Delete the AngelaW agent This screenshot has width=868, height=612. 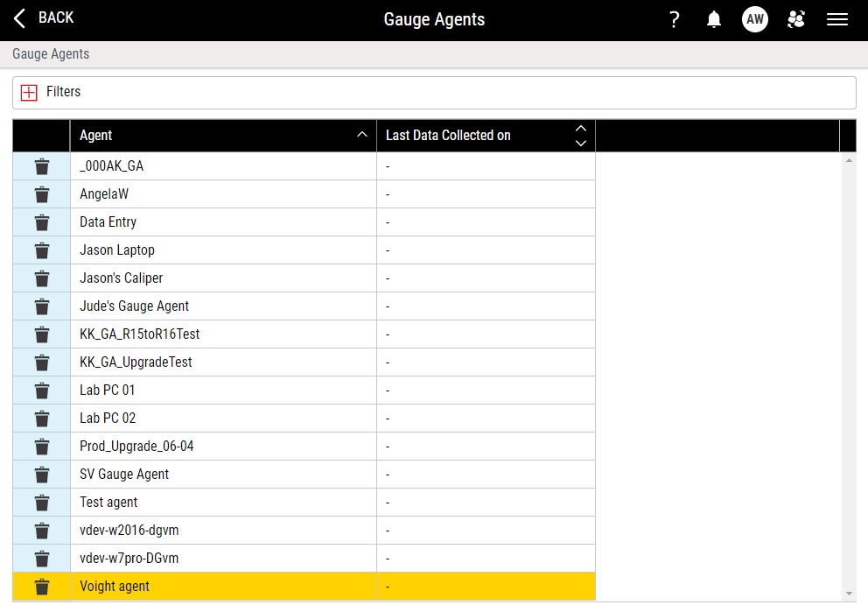tap(41, 194)
